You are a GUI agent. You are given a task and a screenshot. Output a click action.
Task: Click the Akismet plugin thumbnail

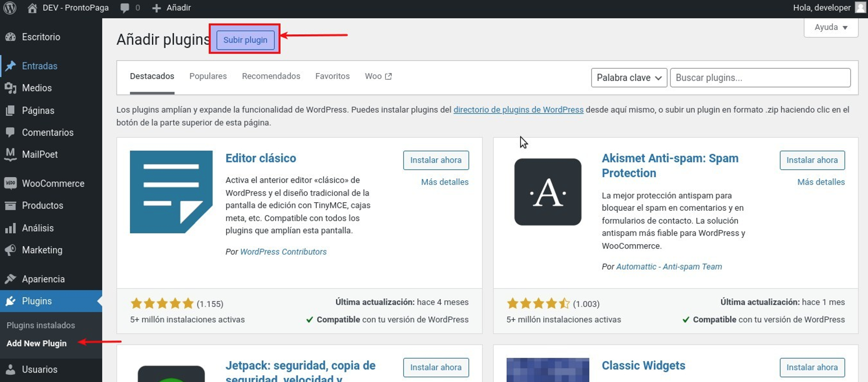point(548,192)
